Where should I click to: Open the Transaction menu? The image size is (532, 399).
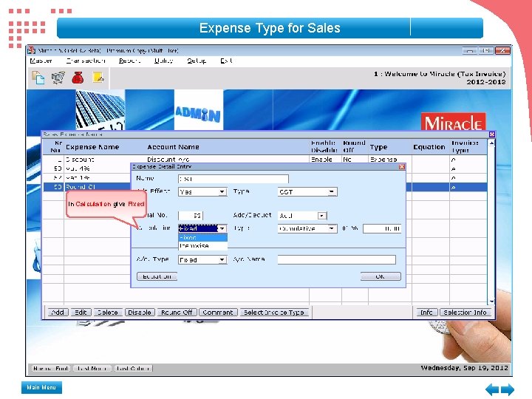point(86,61)
